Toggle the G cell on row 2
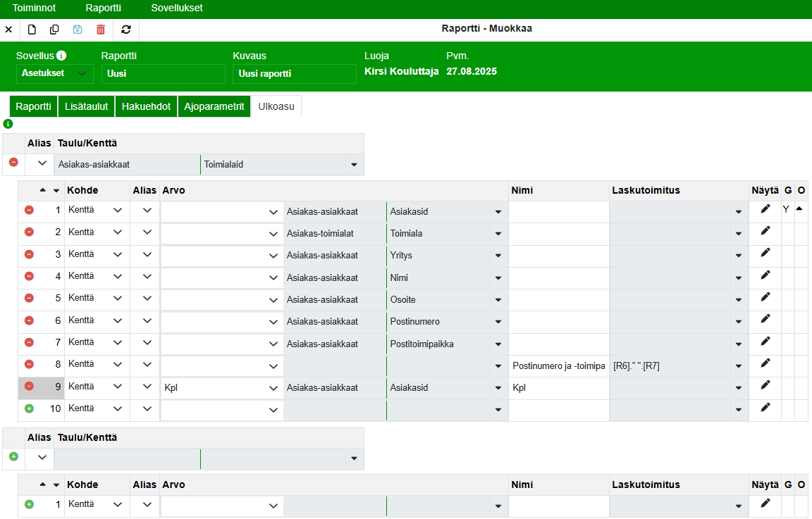This screenshot has width=812, height=519. point(787,232)
